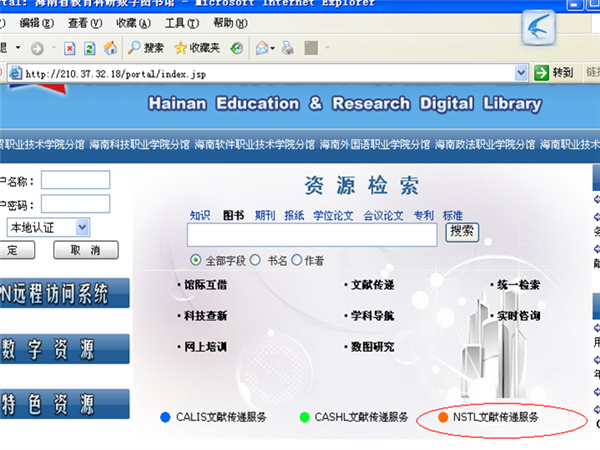Open CASHL文献传递服务 link
This screenshot has height=450, width=600.
[x=361, y=417]
